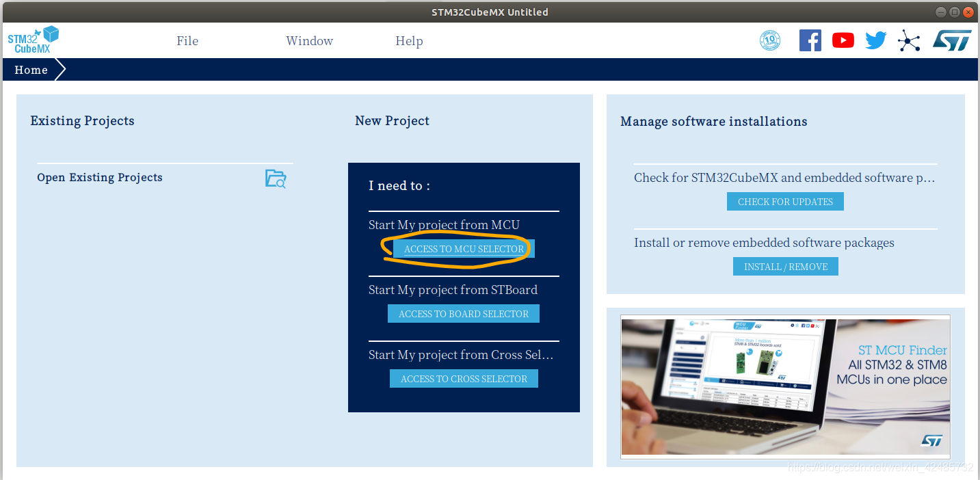980x480 pixels.
Task: Click the ST logo in the top bar
Action: pyautogui.click(x=952, y=41)
